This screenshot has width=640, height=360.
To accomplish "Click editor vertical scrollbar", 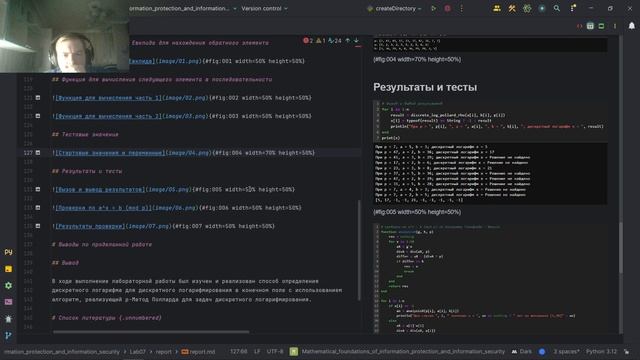I will point(359,250).
